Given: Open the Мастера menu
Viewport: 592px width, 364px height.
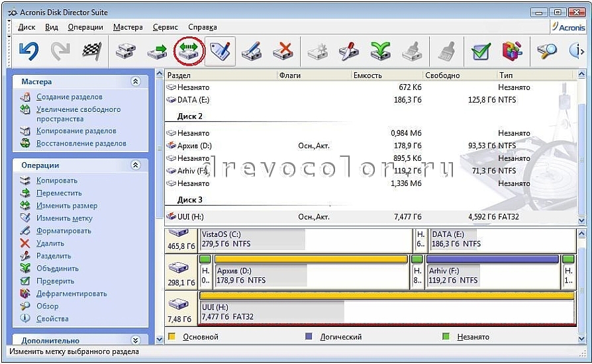Looking at the screenshot, I should pyautogui.click(x=128, y=27).
